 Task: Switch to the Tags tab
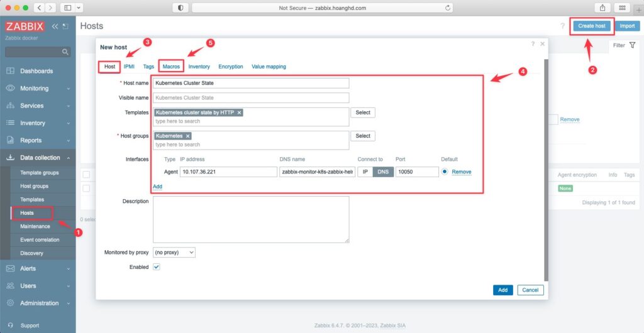[x=148, y=67]
